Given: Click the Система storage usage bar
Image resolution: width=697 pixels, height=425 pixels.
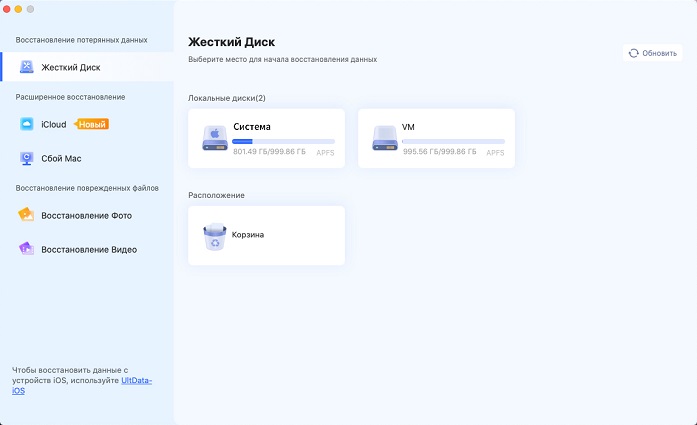Looking at the screenshot, I should (284, 141).
